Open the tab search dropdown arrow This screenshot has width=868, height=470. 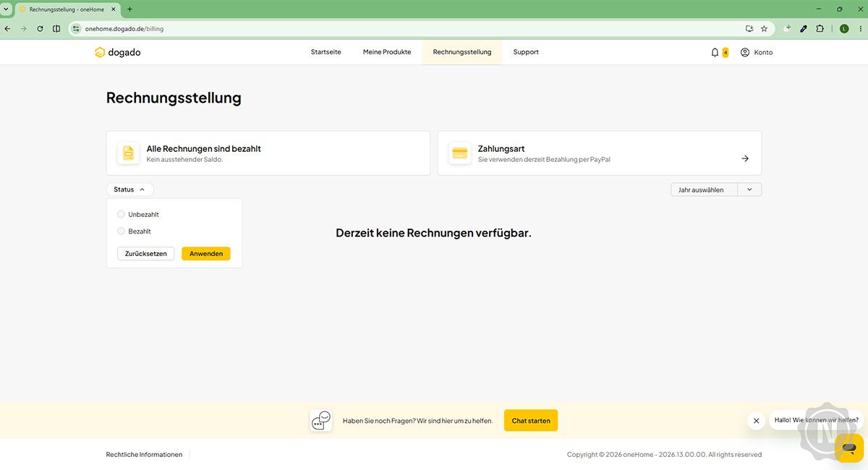7,9
